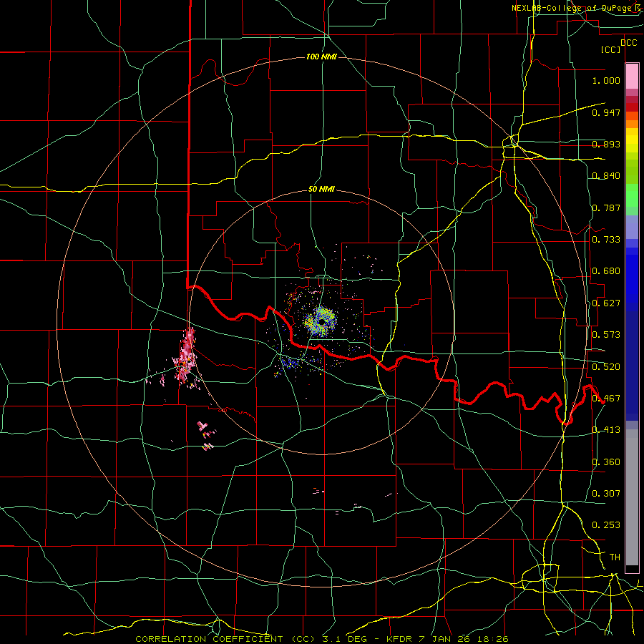Click the TH label on the color scale
Viewport: 644px width, 644px height.
click(x=615, y=557)
